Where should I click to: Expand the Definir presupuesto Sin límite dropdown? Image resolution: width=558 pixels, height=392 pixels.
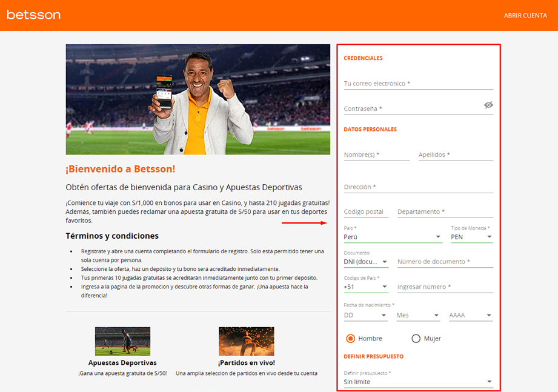[418, 382]
